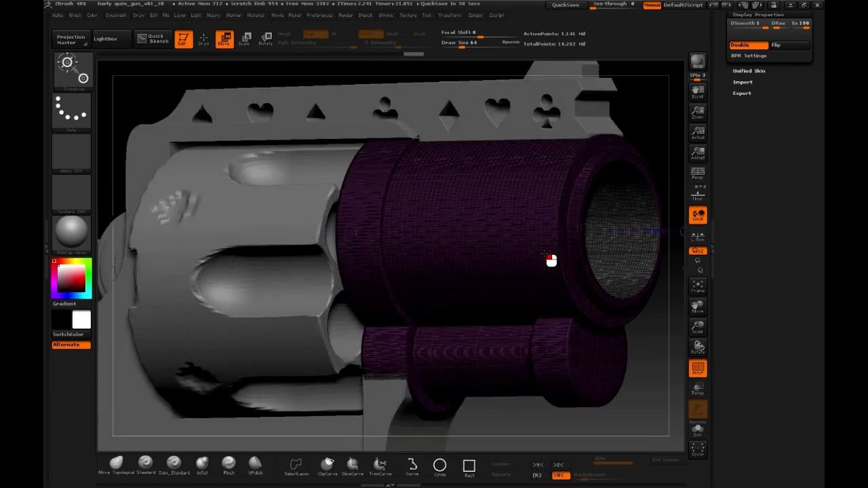Click the Move view icon in right shelf

click(698, 306)
